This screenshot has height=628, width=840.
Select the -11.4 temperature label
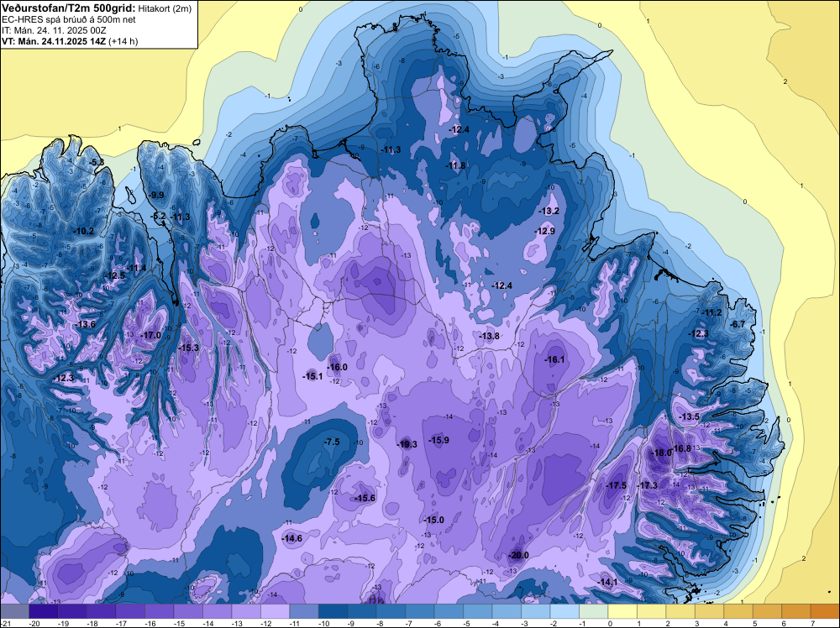point(136,268)
